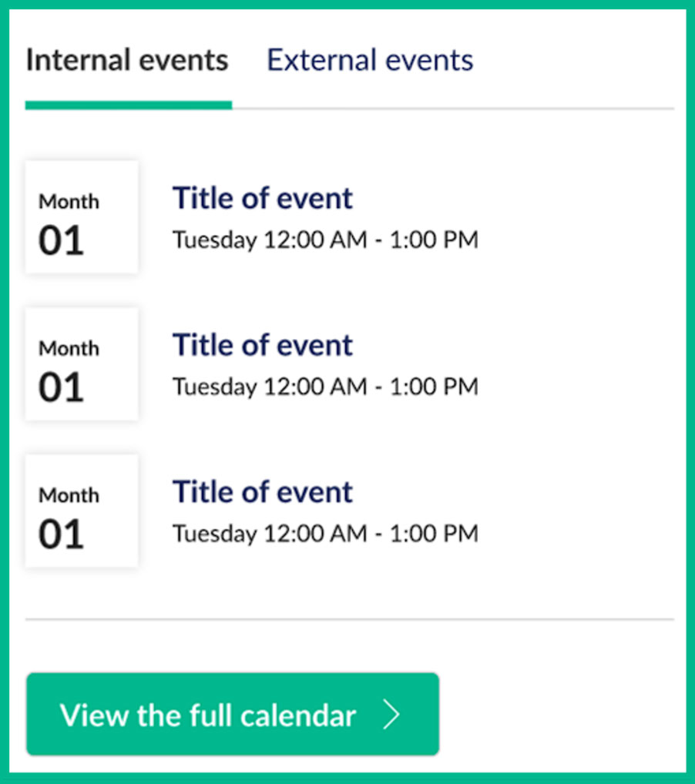695x784 pixels.
Task: Switch to the External events tab
Action: tap(370, 60)
